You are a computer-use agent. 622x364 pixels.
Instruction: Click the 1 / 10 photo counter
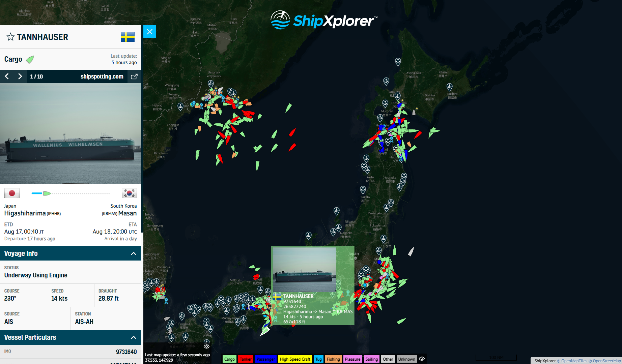tap(36, 77)
